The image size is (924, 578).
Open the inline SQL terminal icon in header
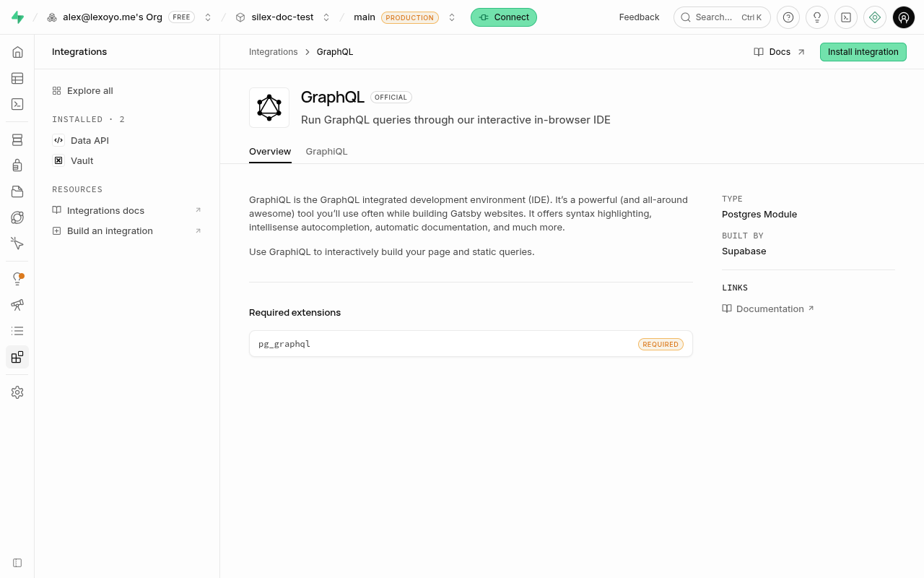[846, 17]
